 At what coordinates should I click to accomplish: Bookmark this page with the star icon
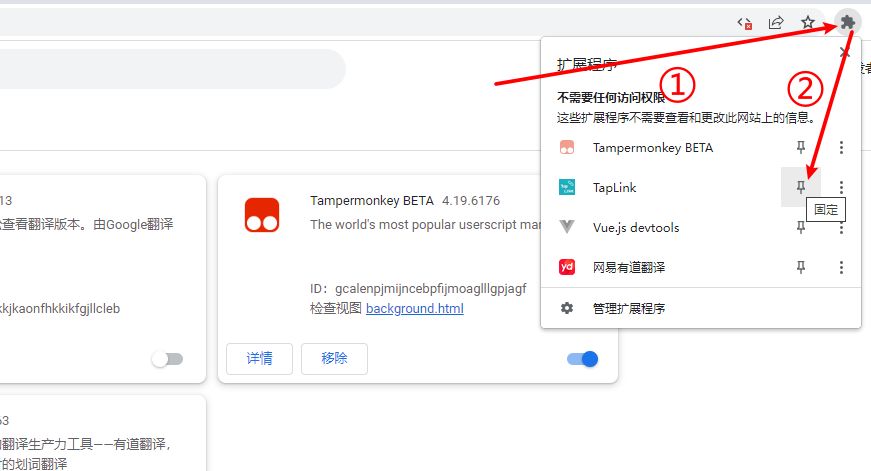pos(808,22)
